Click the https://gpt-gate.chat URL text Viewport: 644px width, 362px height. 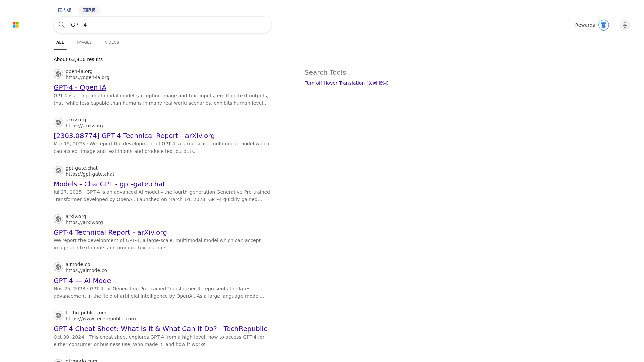(90, 174)
